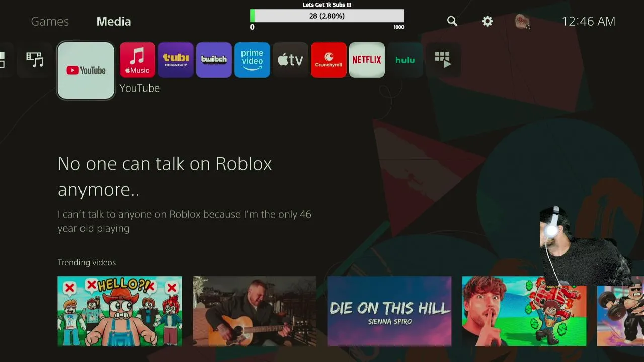
Task: Select the Media tab
Action: coord(114,21)
